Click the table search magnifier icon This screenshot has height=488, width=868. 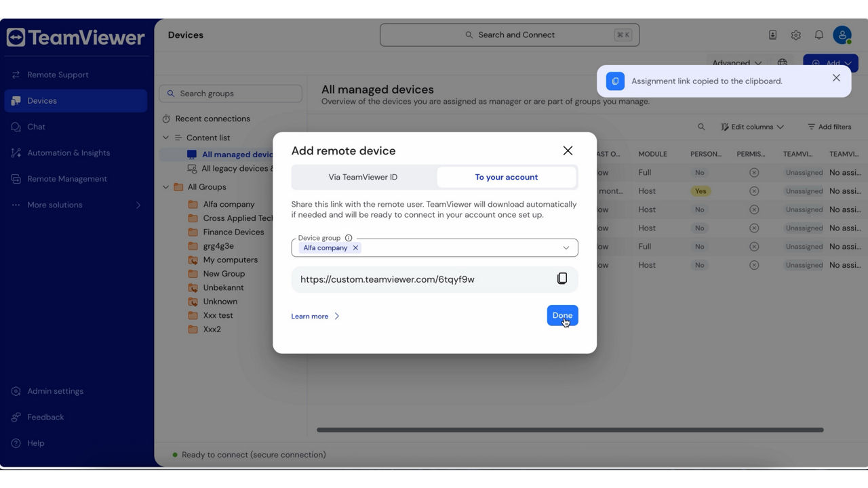(x=701, y=127)
